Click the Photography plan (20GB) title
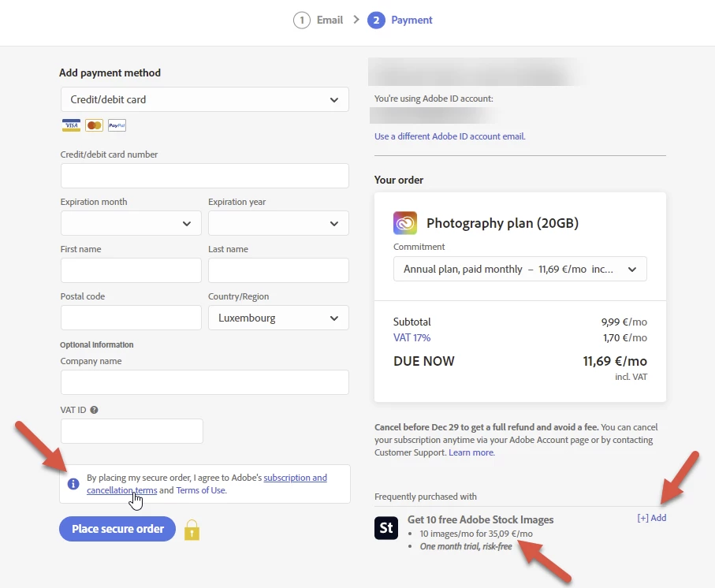Screen dimensions: 715x588 tap(502, 223)
